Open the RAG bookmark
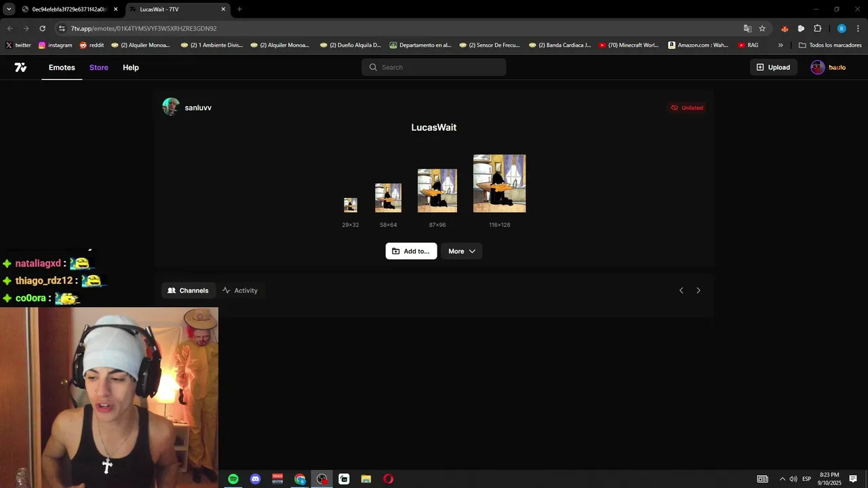The image size is (868, 488). (748, 45)
